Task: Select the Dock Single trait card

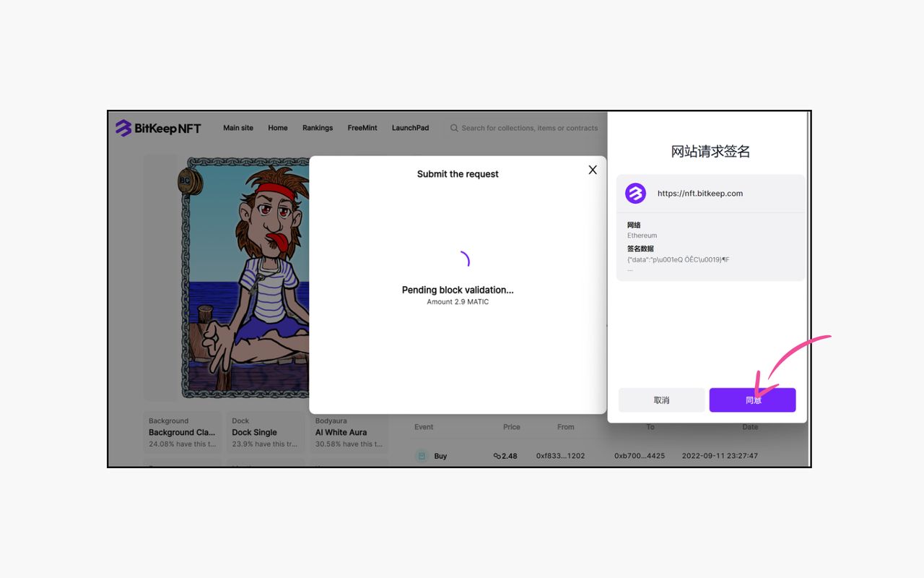Action: [266, 432]
